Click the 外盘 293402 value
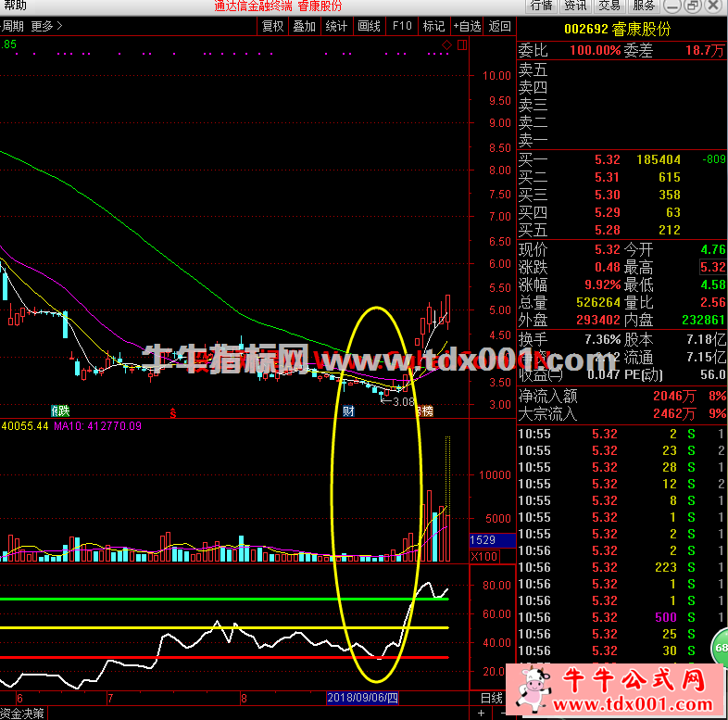728x720 pixels. (598, 320)
